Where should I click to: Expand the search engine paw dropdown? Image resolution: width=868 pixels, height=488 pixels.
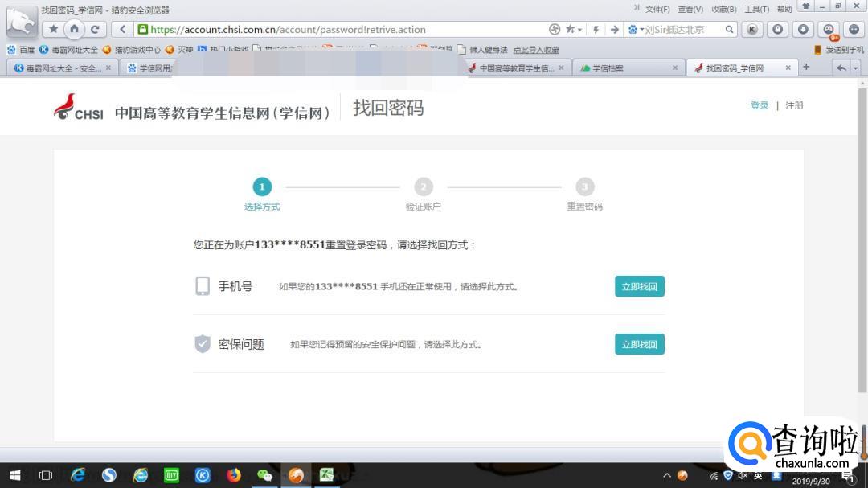[x=641, y=30]
